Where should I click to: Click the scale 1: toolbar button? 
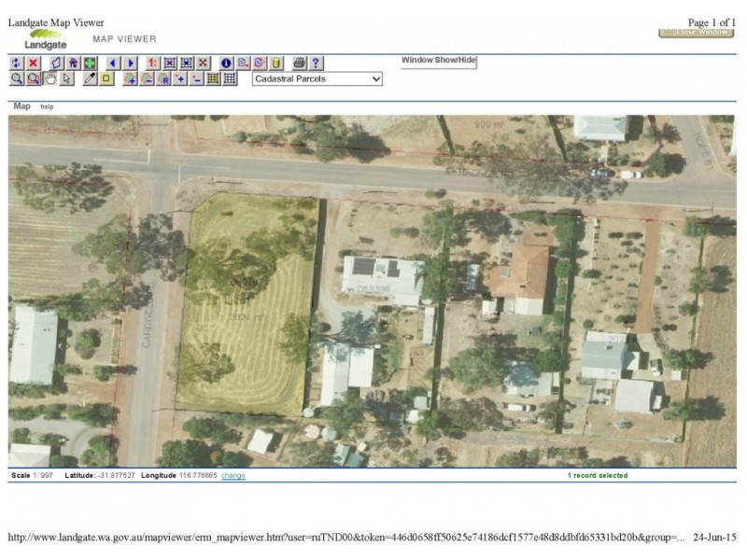pos(152,63)
